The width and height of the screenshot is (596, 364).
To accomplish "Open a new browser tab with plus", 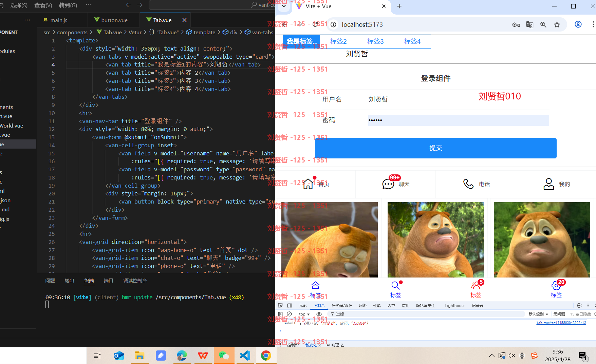I will (399, 6).
